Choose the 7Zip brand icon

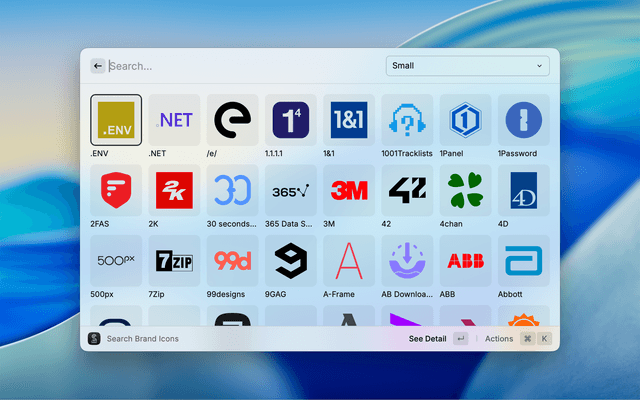(174, 261)
